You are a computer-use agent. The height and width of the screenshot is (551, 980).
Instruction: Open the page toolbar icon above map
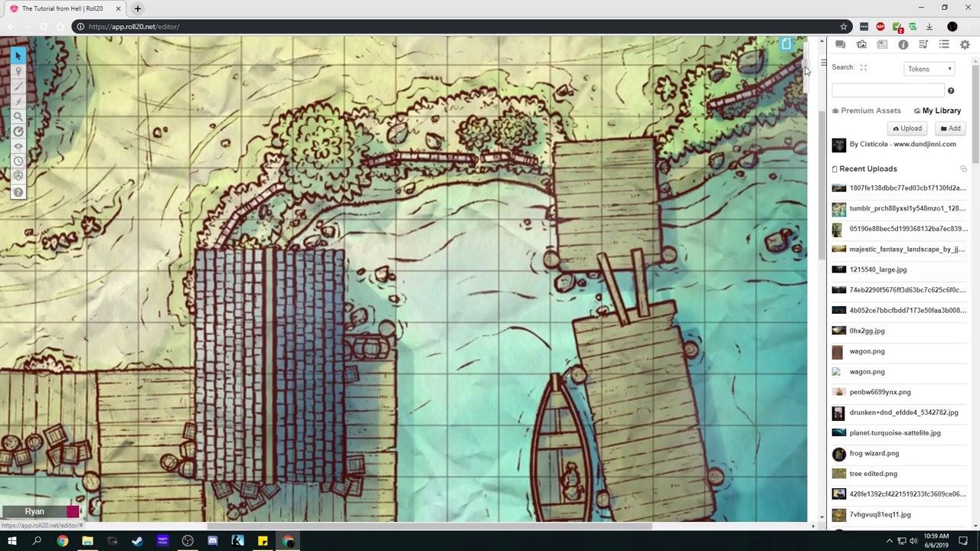[x=786, y=44]
